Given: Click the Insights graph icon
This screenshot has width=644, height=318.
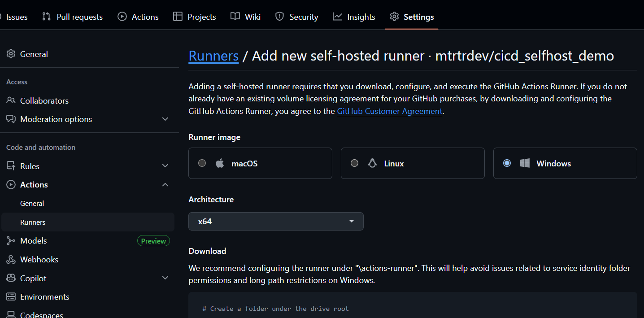Looking at the screenshot, I should pyautogui.click(x=337, y=16).
